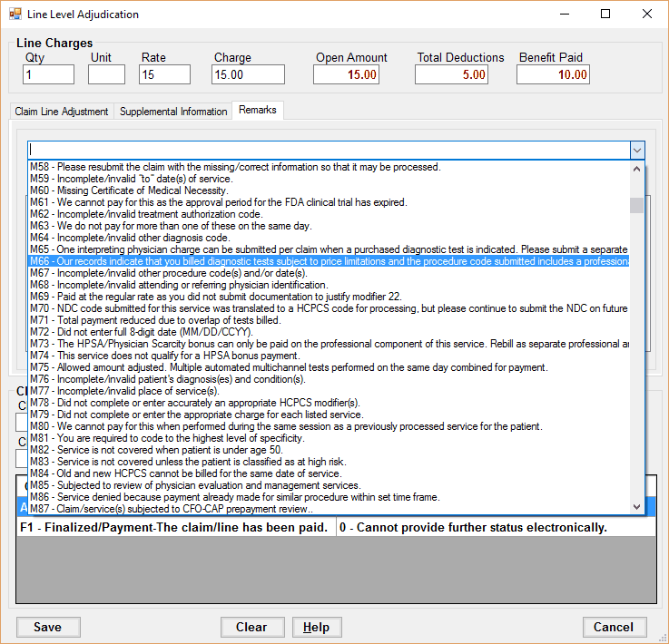This screenshot has width=669, height=644.
Task: Choose M60 Missing Certificate of Medical Necessity
Action: point(128,190)
